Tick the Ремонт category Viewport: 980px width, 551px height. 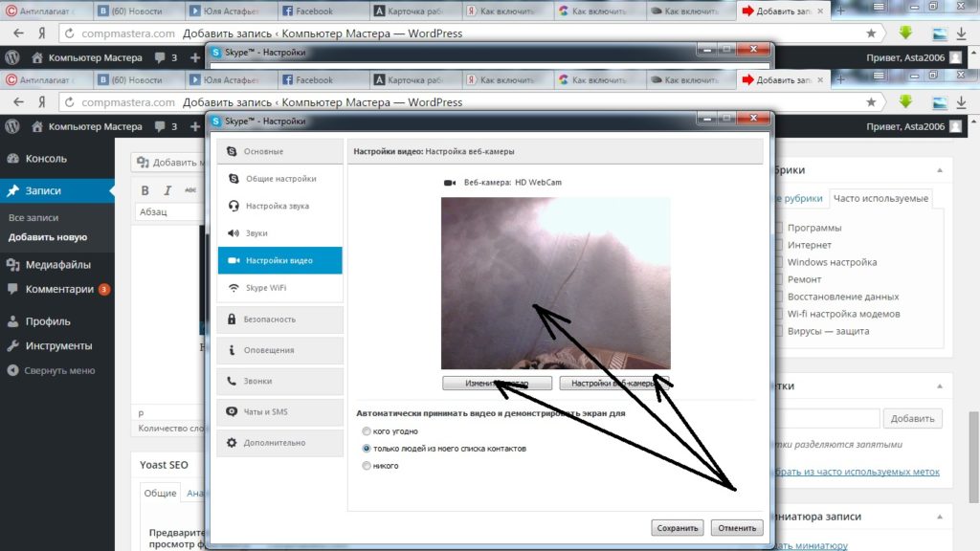[779, 279]
